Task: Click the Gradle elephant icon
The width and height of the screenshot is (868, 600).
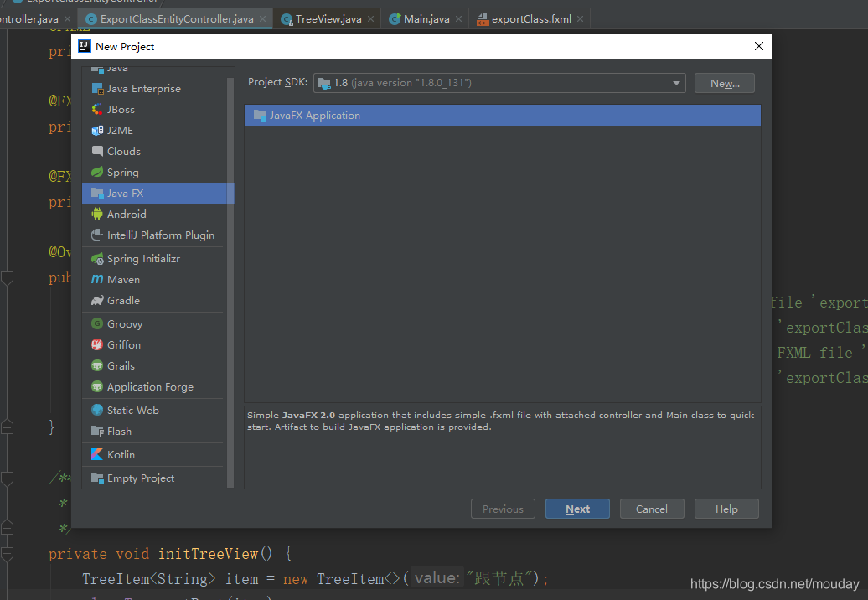Action: pos(97,301)
